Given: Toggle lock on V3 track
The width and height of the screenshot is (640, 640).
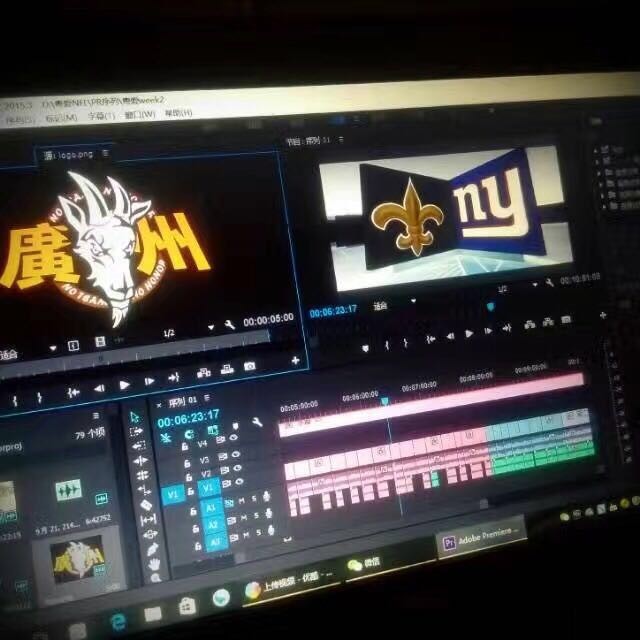Looking at the screenshot, I should pos(187,463).
